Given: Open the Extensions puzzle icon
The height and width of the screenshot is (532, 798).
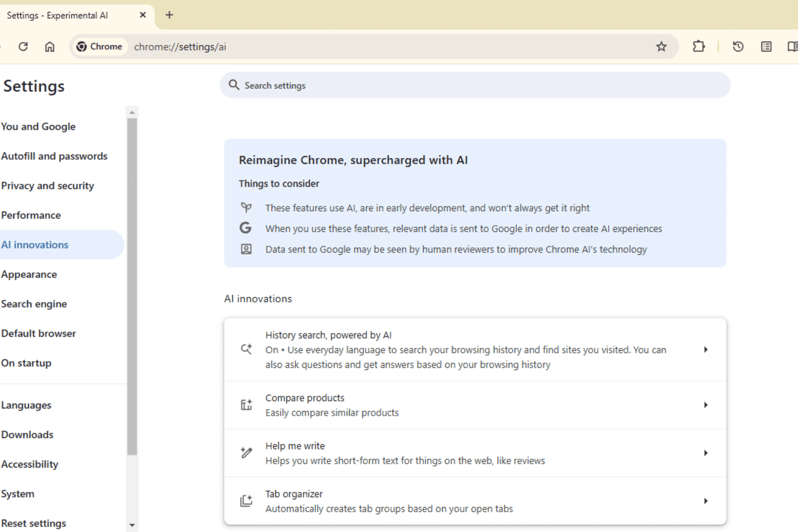Looking at the screenshot, I should 699,47.
